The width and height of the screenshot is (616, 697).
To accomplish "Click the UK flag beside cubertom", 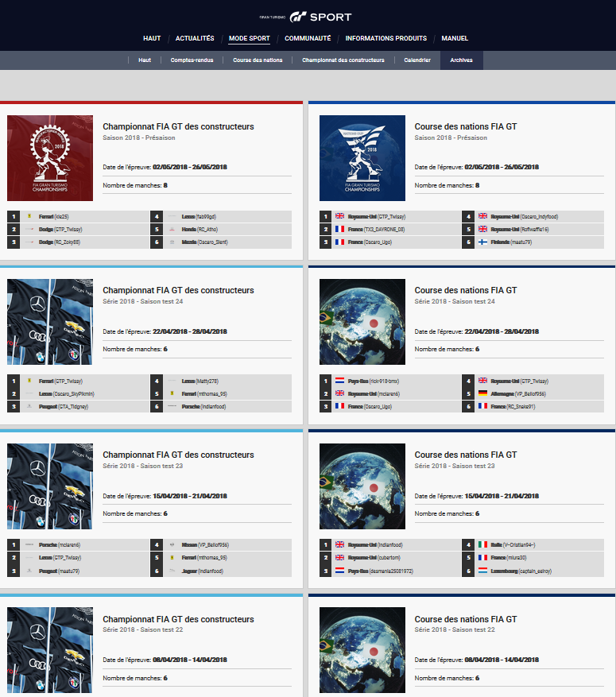I will click(339, 557).
